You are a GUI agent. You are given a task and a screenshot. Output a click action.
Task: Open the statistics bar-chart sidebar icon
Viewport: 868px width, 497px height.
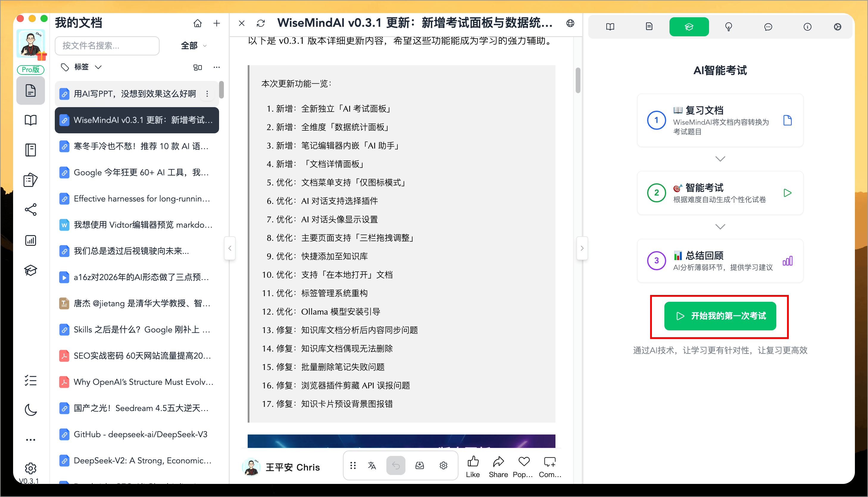click(31, 240)
